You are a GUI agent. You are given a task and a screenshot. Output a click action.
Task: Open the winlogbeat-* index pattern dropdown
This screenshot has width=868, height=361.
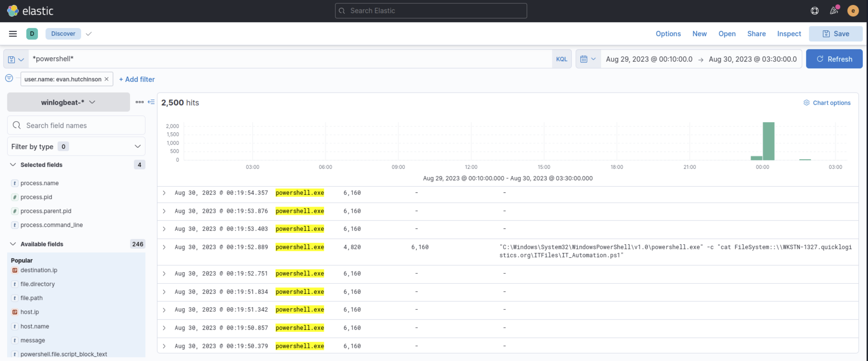(68, 102)
